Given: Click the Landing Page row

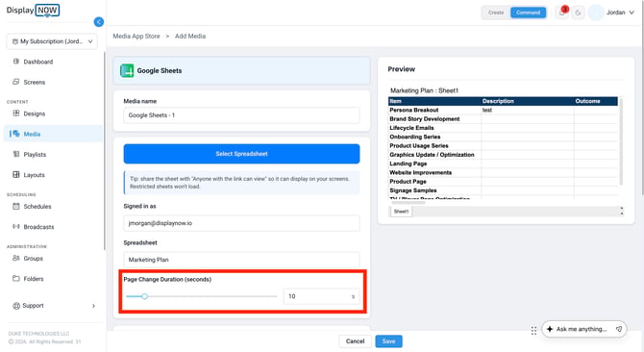Looking at the screenshot, I should pyautogui.click(x=503, y=163).
